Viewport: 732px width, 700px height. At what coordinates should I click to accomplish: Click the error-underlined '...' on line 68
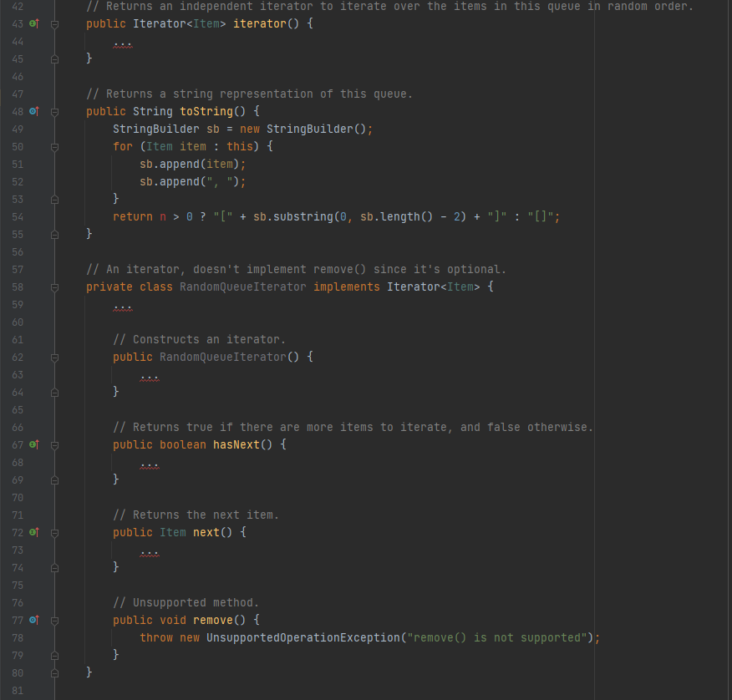click(150, 466)
